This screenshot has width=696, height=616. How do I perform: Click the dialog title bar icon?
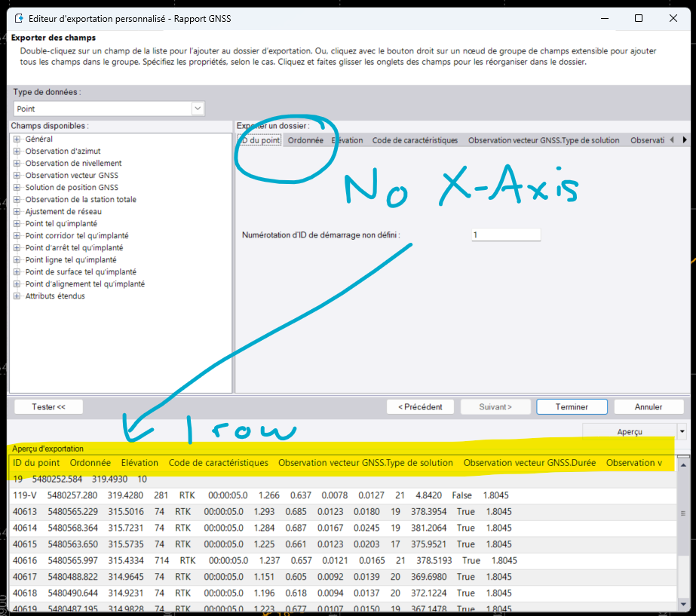click(x=19, y=19)
